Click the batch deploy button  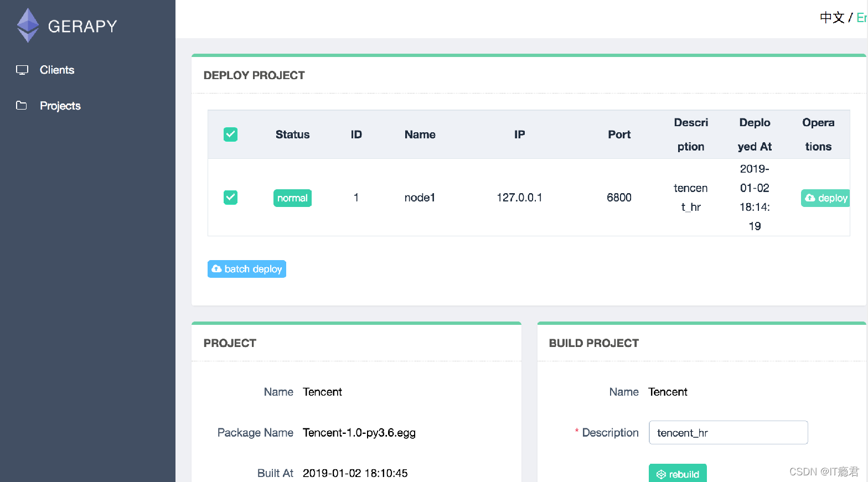point(247,269)
